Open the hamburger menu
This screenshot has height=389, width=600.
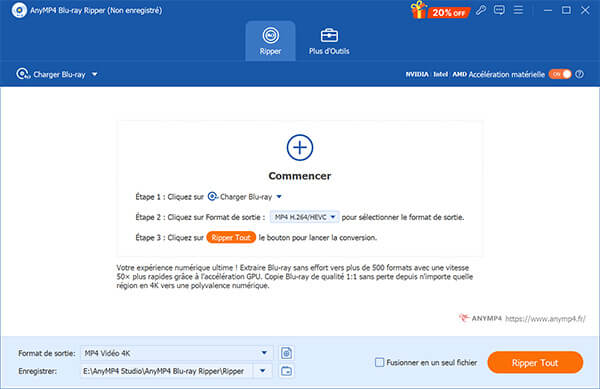[518, 10]
